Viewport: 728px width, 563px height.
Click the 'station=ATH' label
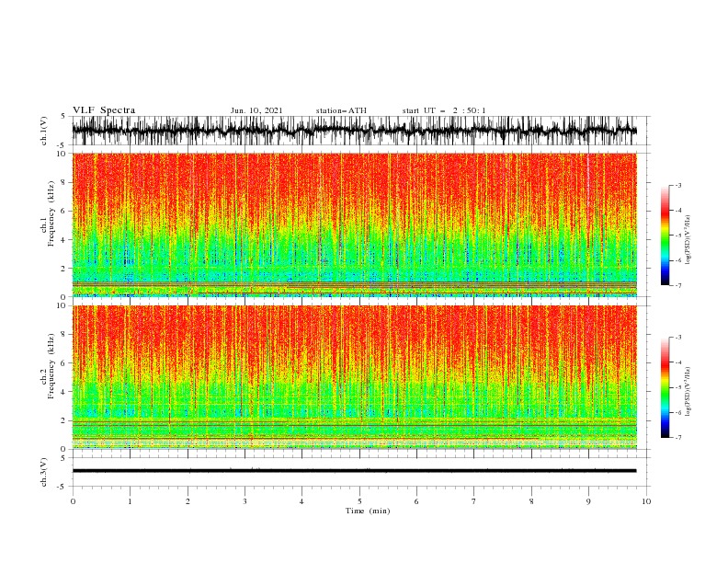[341, 110]
